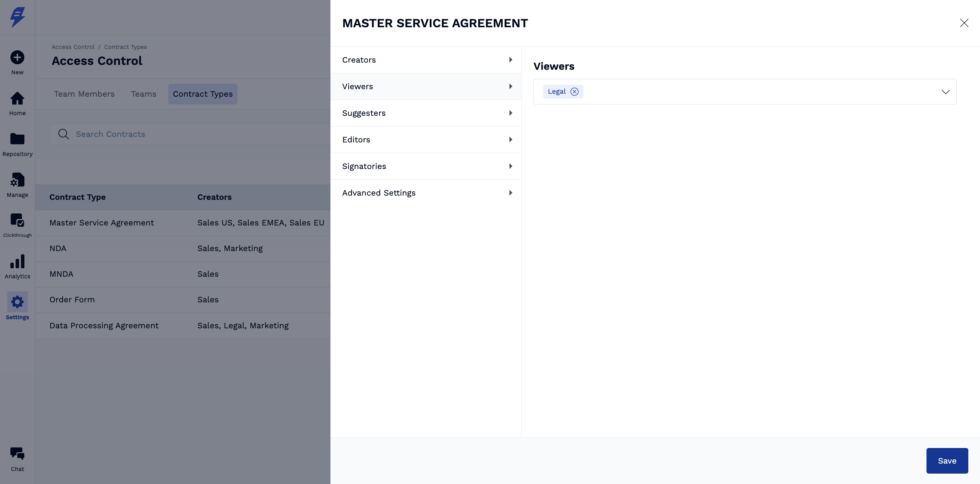Click the New plus icon in sidebar
This screenshot has width=980, height=484.
[17, 57]
